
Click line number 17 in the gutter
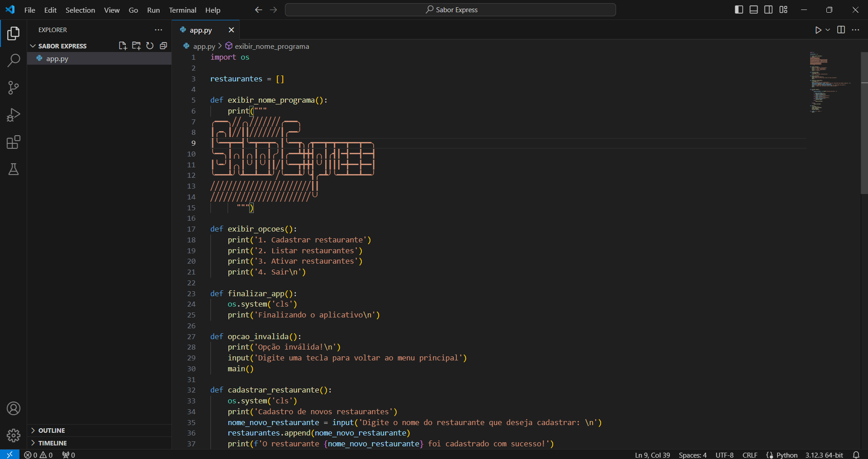point(192,229)
